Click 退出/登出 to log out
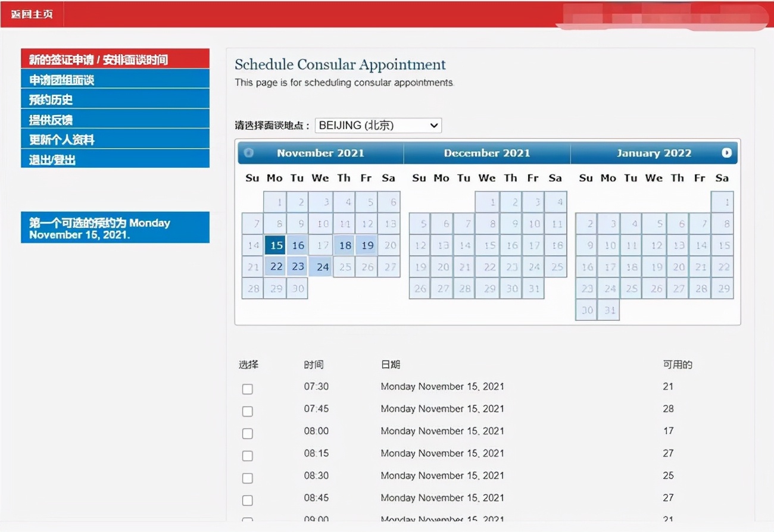This screenshot has width=774, height=532. click(115, 159)
